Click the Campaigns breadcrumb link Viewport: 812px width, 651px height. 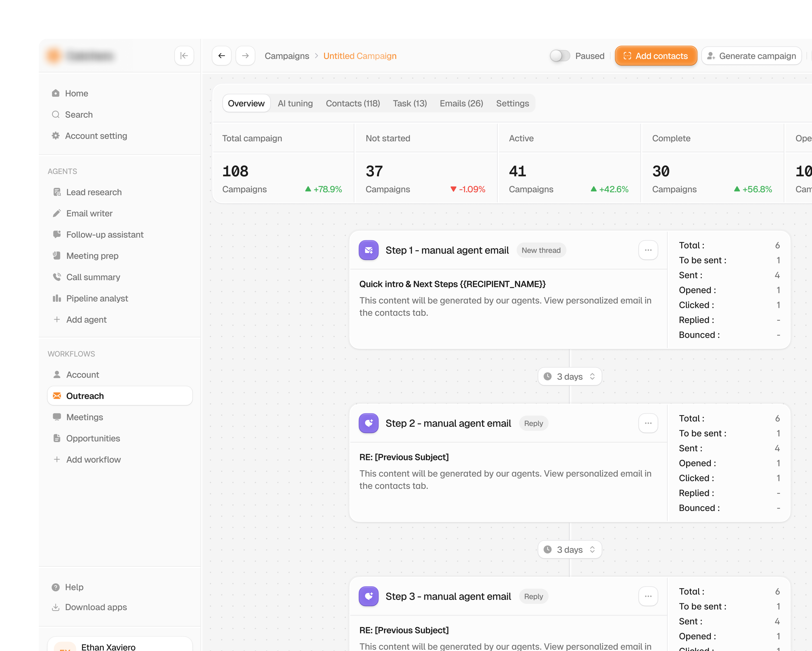click(286, 56)
